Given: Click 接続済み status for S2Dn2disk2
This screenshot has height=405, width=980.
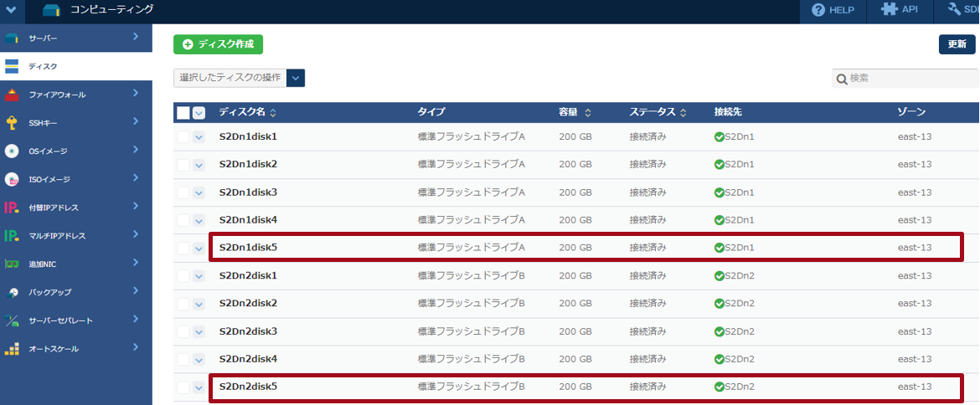Looking at the screenshot, I should [x=647, y=303].
